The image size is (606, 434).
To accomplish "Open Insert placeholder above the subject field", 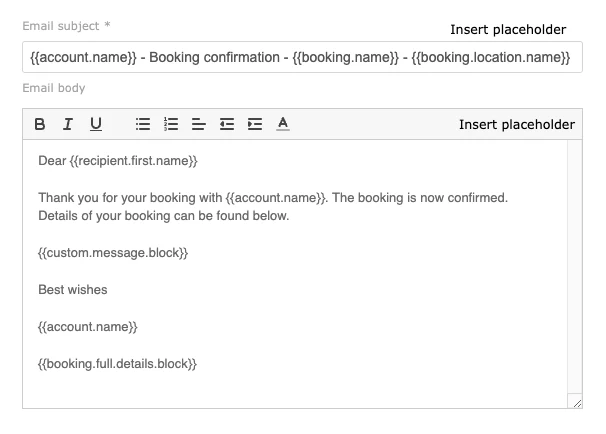I will point(508,30).
